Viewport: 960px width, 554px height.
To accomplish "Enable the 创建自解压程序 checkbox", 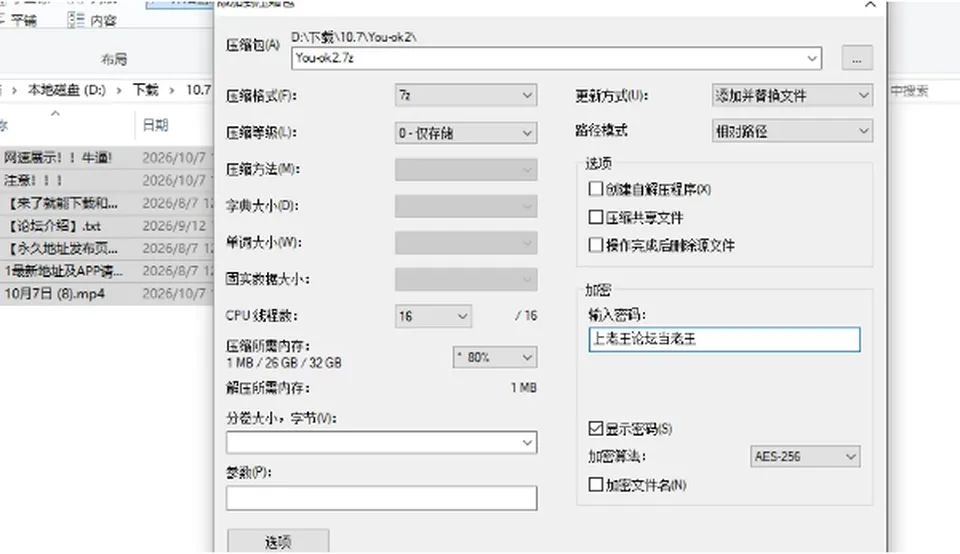I will click(x=596, y=189).
